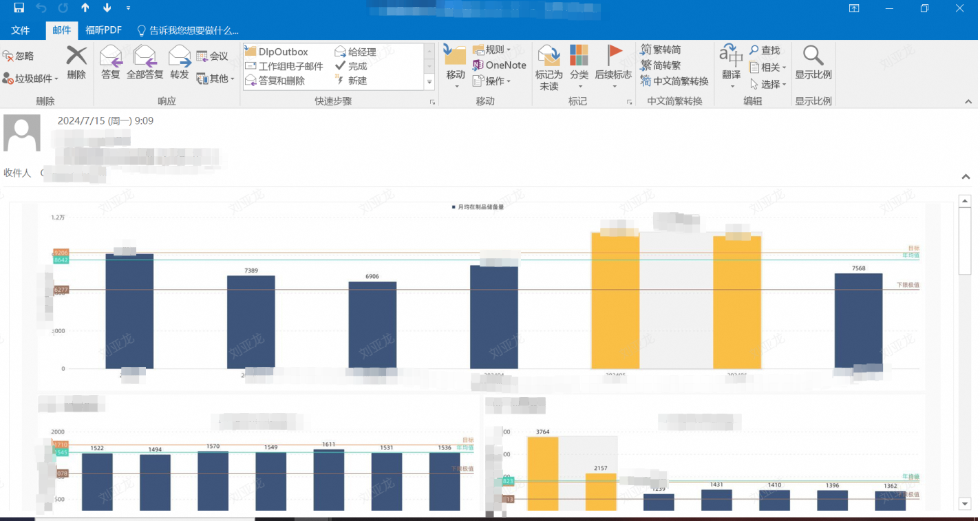Image resolution: width=980 pixels, height=521 pixels.
Task: Open the 显示比例 (Zoom) tool
Action: pyautogui.click(x=813, y=63)
